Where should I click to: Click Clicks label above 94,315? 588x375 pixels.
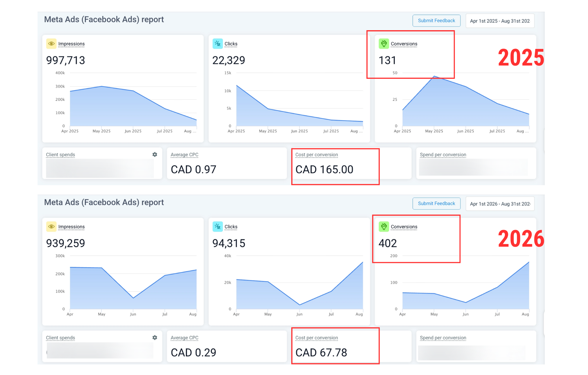(x=231, y=227)
